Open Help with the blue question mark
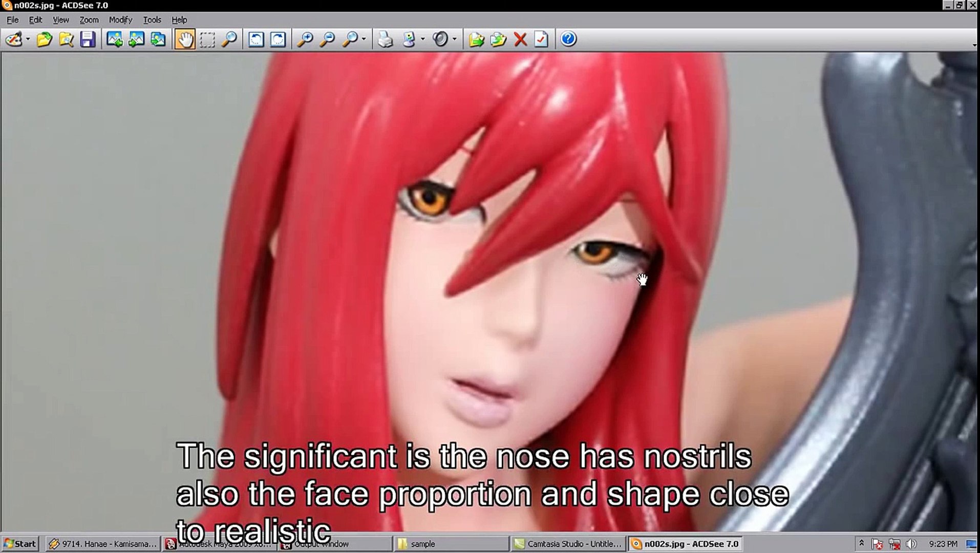Screen dimensions: 980x553 [568, 39]
